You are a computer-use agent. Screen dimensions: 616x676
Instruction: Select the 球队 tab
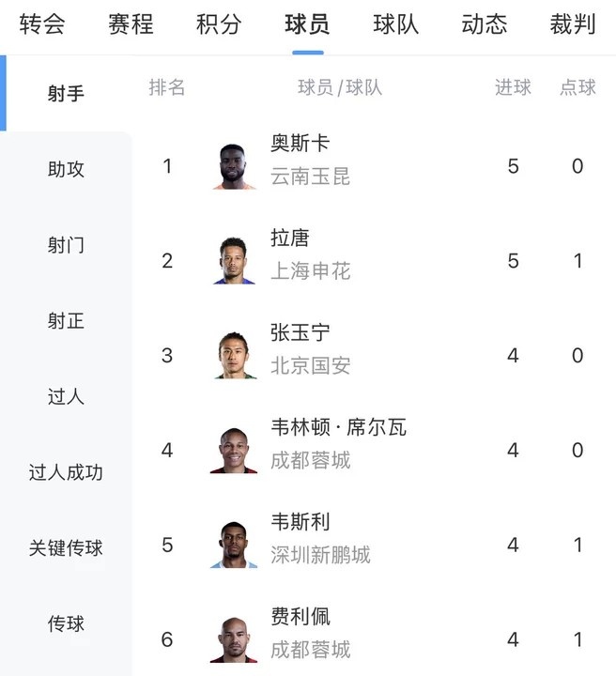pos(396,24)
